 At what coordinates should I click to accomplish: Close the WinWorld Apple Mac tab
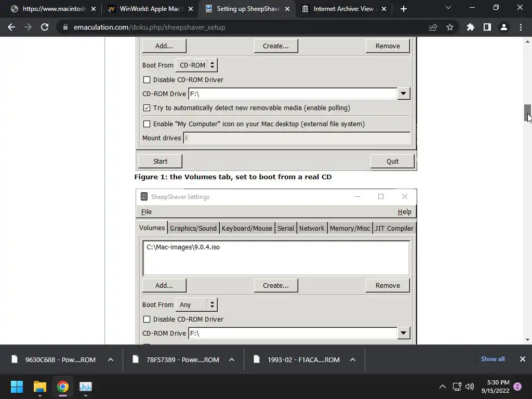coord(190,9)
